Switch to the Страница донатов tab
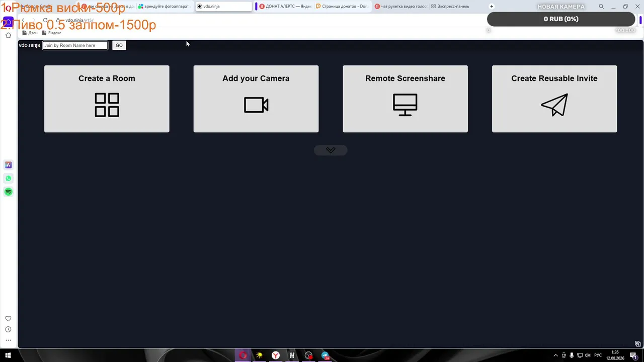 [x=343, y=7]
